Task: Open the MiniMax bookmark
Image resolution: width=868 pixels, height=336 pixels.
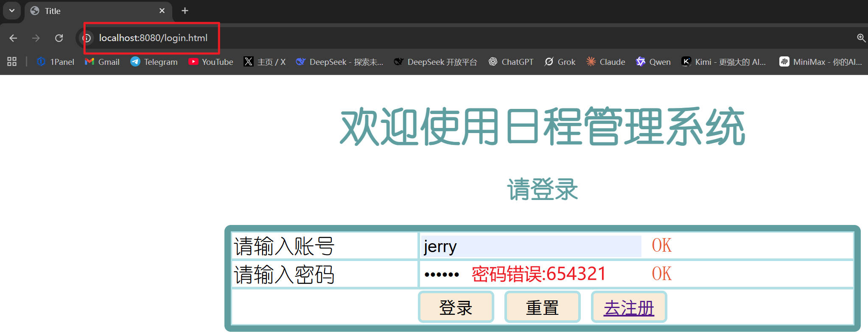Action: click(820, 62)
